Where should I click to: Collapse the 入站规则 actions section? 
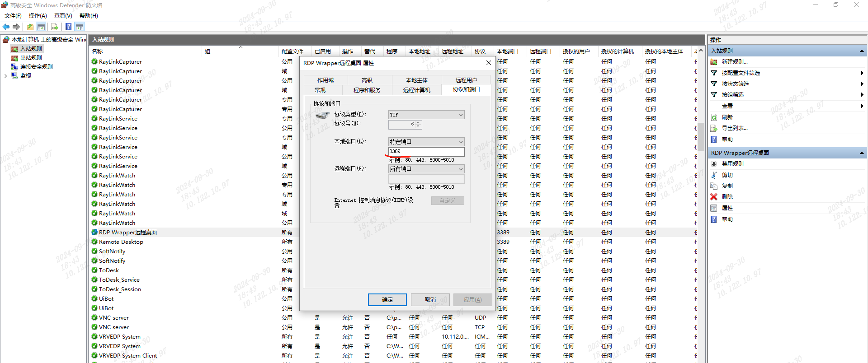pyautogui.click(x=862, y=51)
